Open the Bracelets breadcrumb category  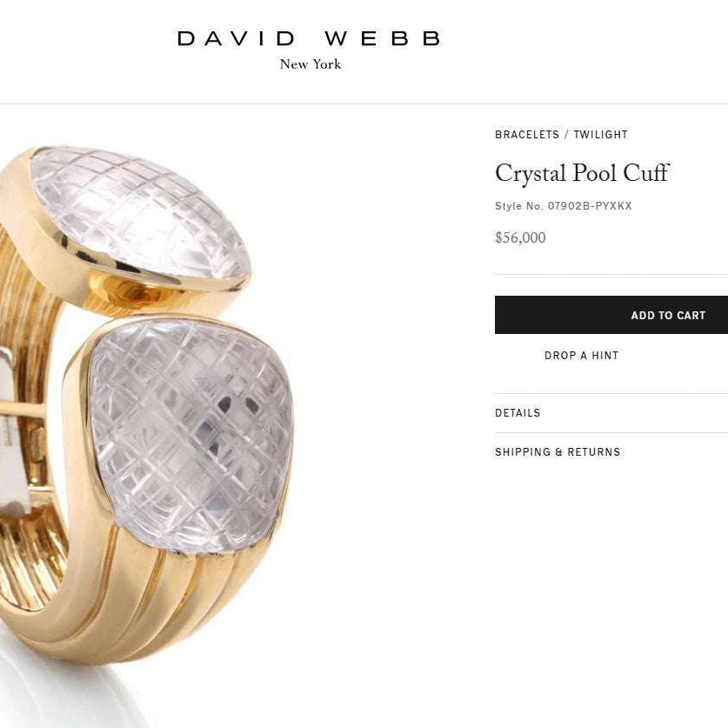(527, 135)
